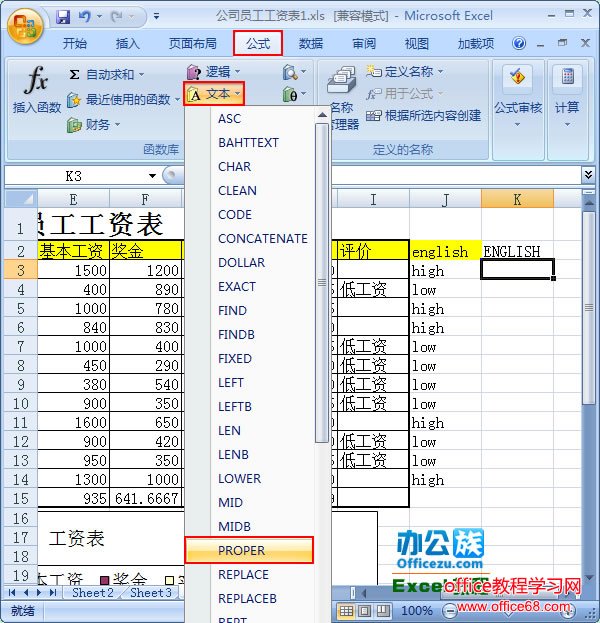
Task: Click the Text functions button
Action: [x=214, y=94]
